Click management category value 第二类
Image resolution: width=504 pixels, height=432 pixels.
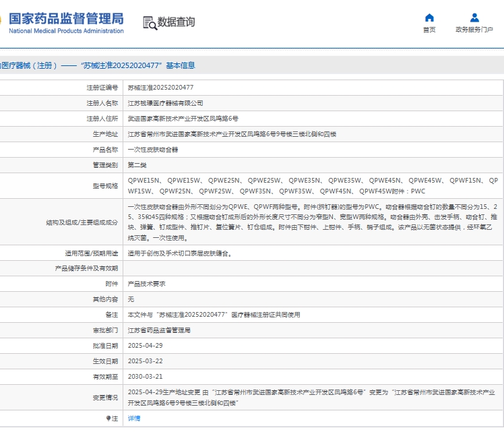(x=137, y=165)
